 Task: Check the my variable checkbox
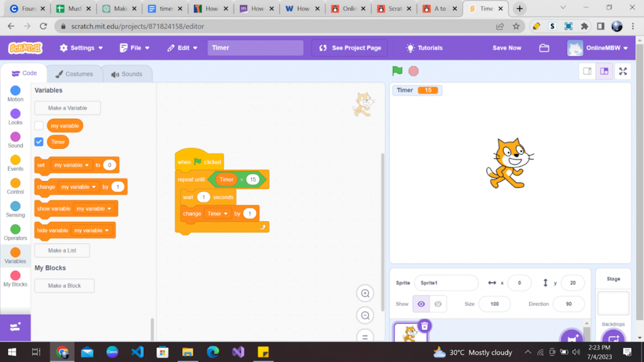38,125
